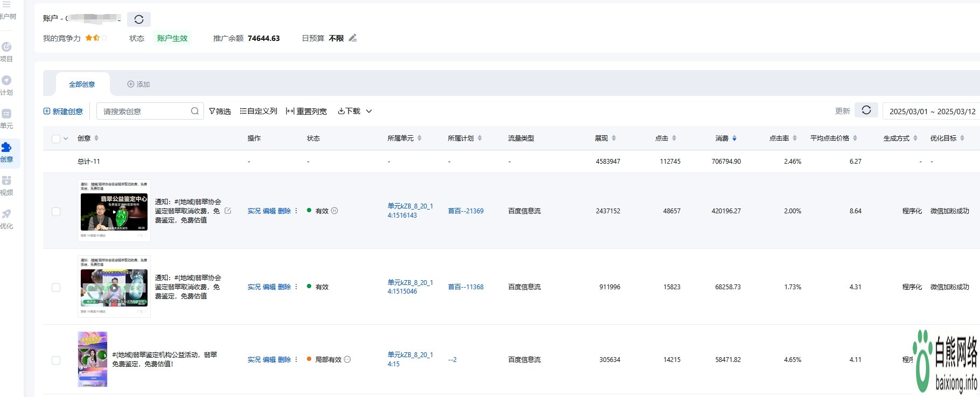
Task: Open the 翡翠公益鉴定中心 video thumbnail
Action: coord(114,212)
